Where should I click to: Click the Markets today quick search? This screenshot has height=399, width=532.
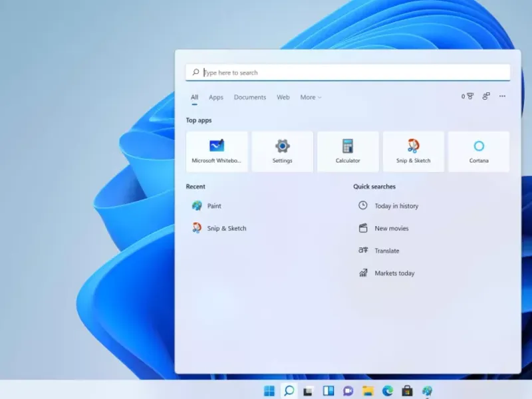pos(394,273)
